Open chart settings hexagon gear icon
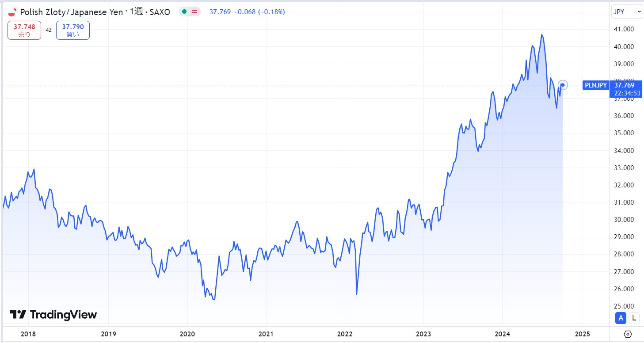 tap(628, 334)
